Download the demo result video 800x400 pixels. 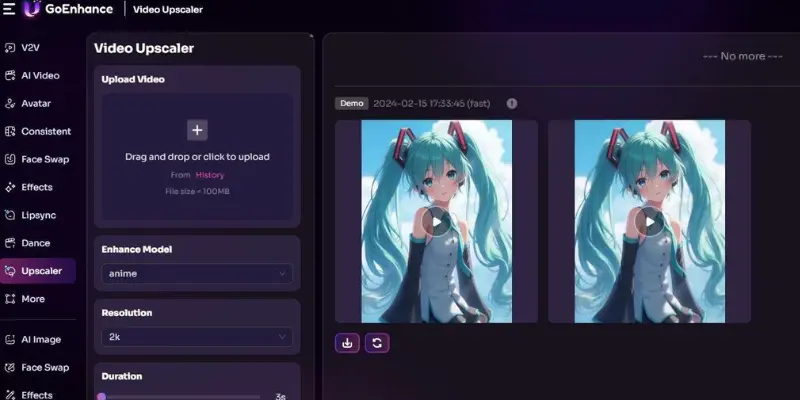(x=347, y=343)
